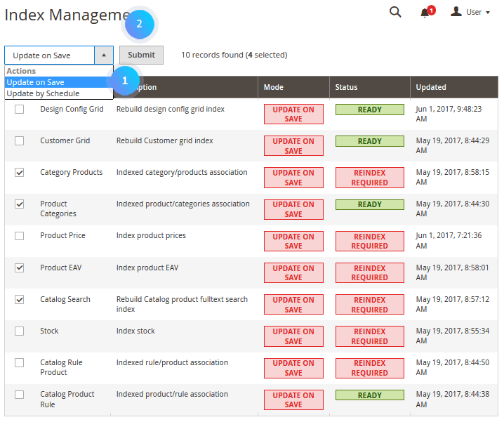Click the READY status of Customer Grid
The height and width of the screenshot is (422, 504).
point(370,141)
